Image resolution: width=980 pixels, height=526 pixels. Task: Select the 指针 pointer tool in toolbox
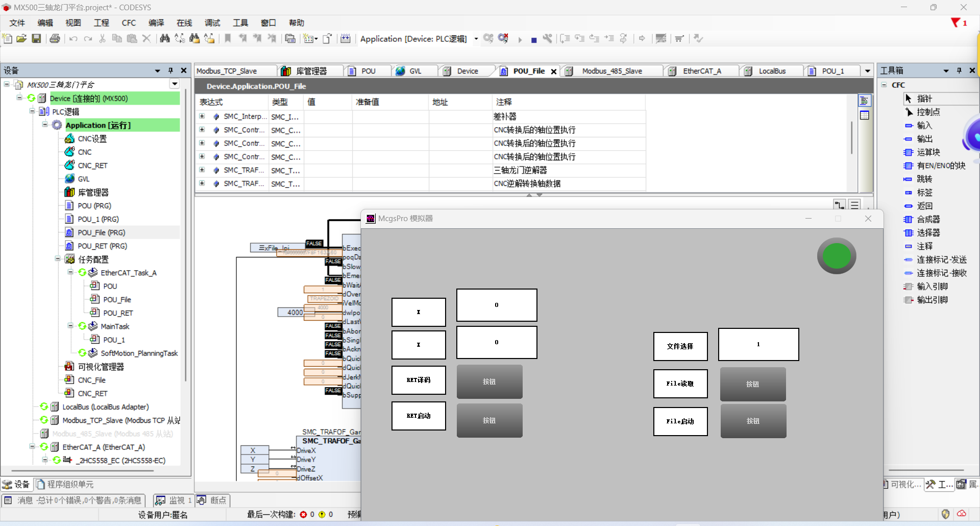[924, 99]
